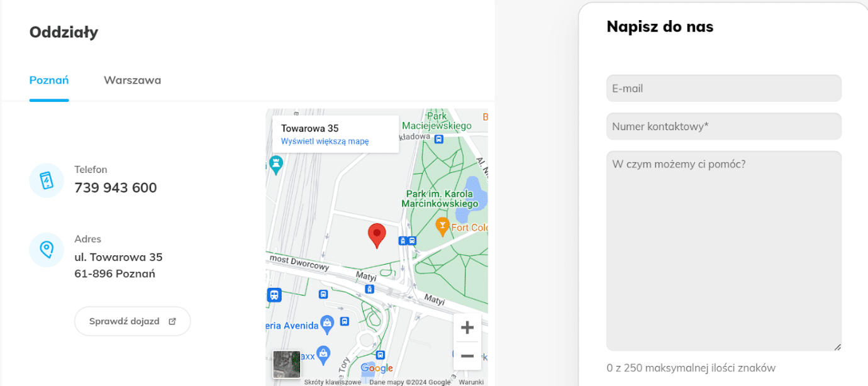Click the address pin icon next to Adres
The width and height of the screenshot is (868, 386).
pyautogui.click(x=47, y=250)
